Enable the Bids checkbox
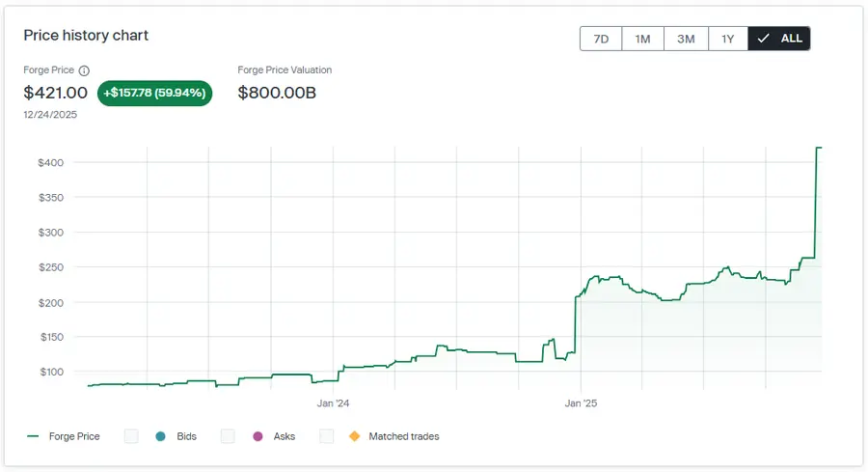This screenshot has height=472, width=868. (131, 436)
